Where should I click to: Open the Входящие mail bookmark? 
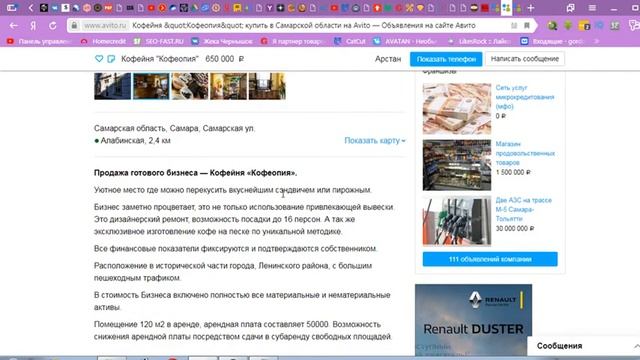552,41
